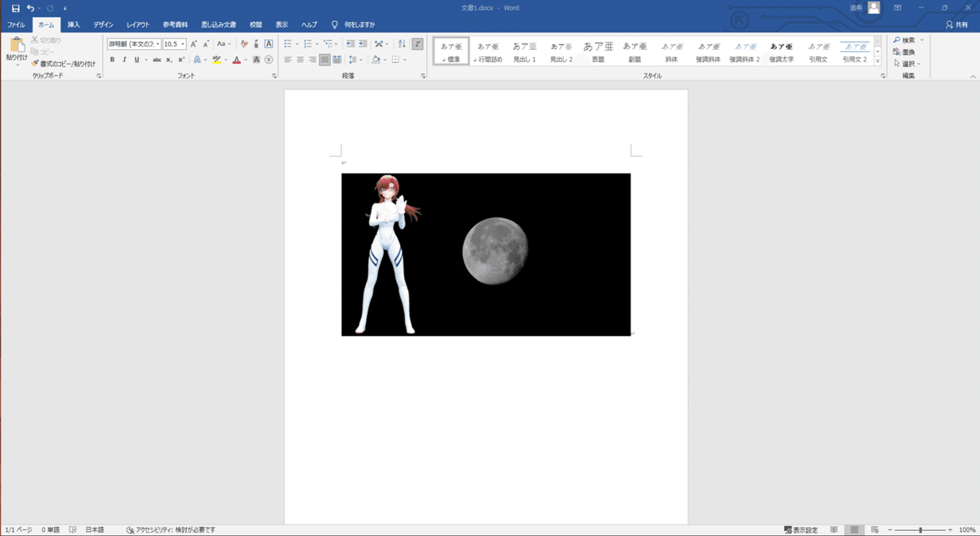Screen dimensions: 980x536
Task: Align text to the left
Action: click(288, 60)
